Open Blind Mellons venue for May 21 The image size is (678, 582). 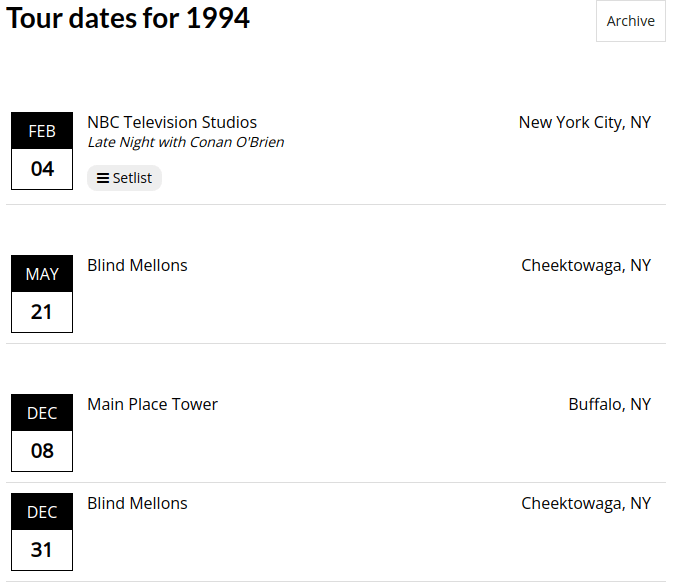click(x=137, y=265)
